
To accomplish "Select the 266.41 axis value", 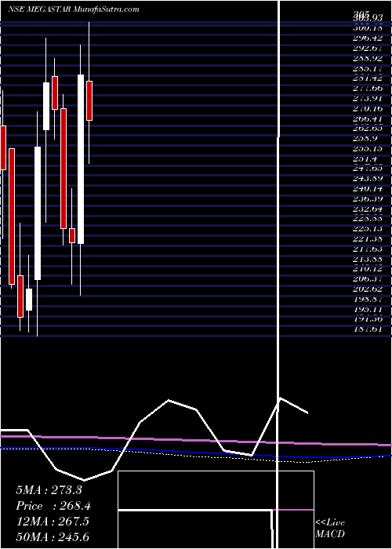I will (x=368, y=118).
